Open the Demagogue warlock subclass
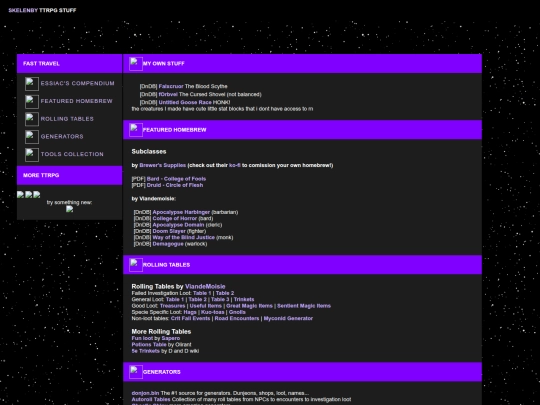540x405 pixels. pos(168,244)
